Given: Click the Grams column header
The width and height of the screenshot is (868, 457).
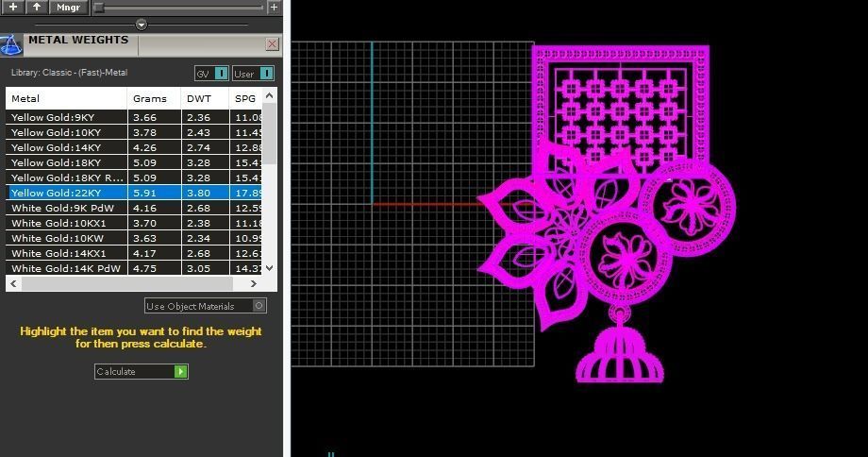Looking at the screenshot, I should click(154, 98).
